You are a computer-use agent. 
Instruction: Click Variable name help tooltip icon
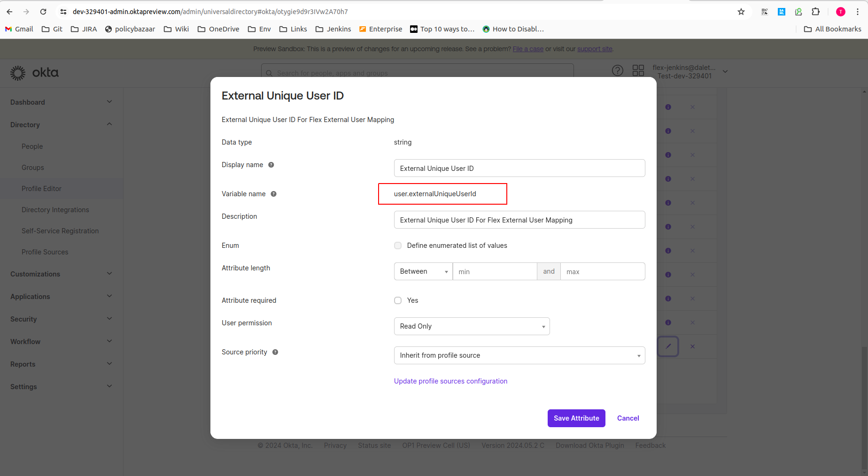click(273, 194)
